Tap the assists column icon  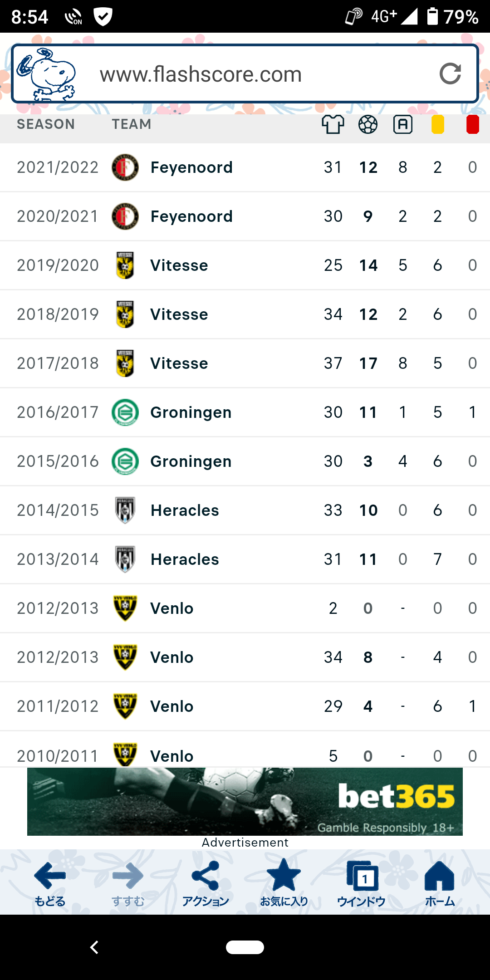click(x=403, y=124)
